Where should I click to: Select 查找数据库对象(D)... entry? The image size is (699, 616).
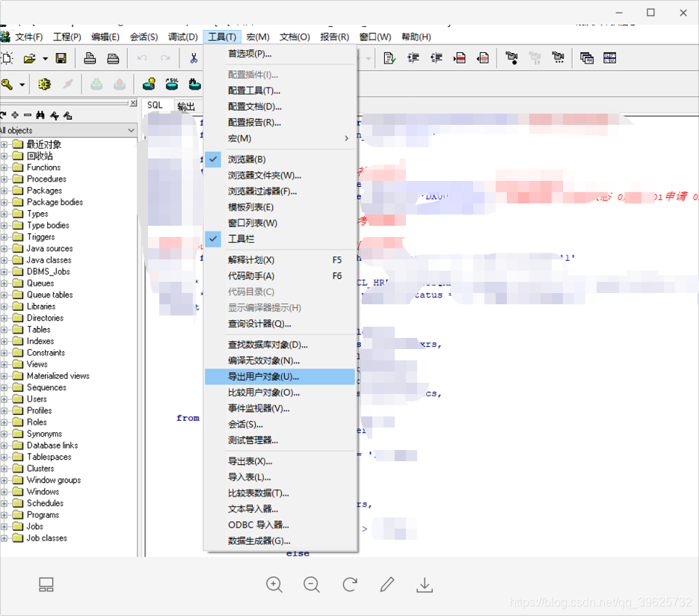280,345
